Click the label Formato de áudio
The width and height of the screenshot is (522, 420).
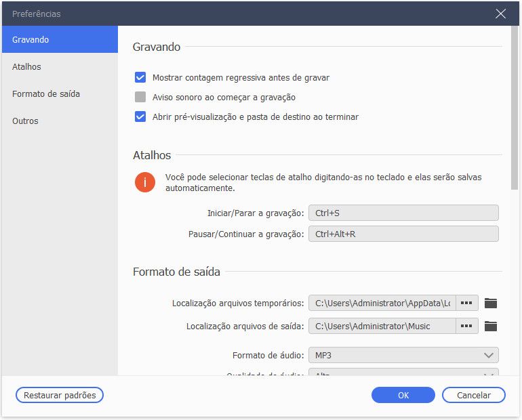(x=268, y=355)
